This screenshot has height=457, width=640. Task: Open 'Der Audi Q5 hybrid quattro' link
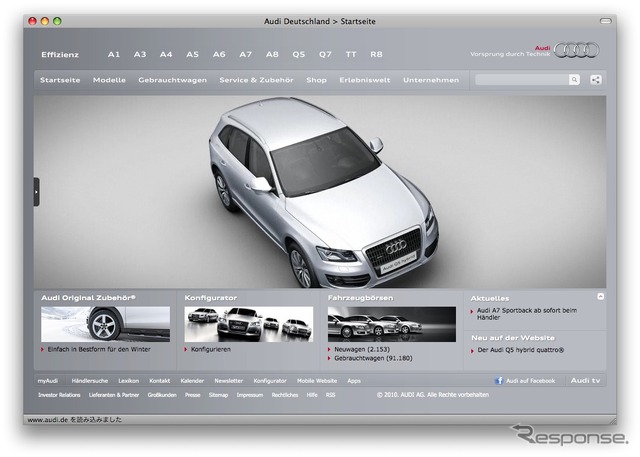pos(520,350)
